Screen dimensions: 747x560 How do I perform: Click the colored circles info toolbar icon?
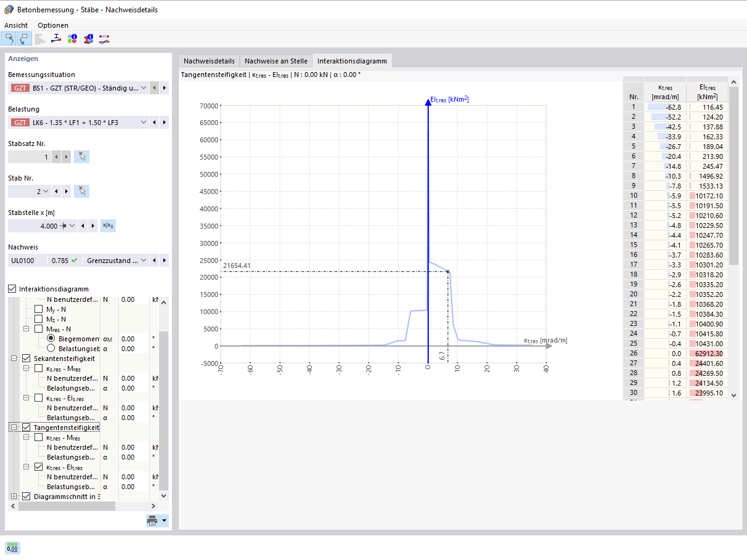point(72,39)
